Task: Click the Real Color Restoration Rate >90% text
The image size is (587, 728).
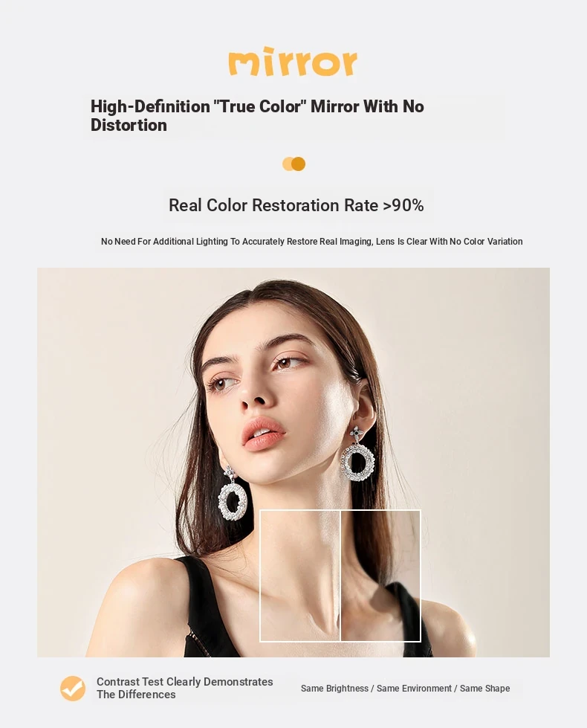Action: [296, 205]
